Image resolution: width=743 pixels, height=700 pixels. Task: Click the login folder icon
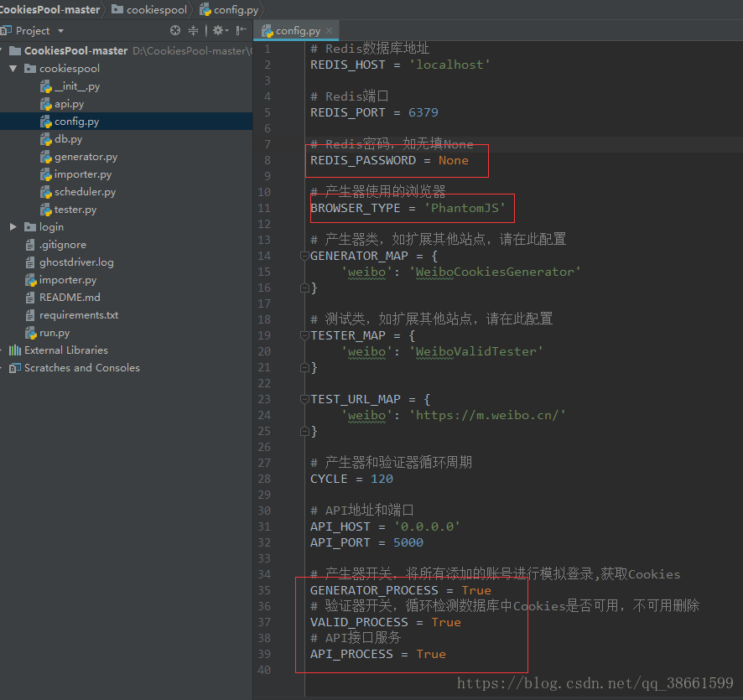[x=30, y=227]
